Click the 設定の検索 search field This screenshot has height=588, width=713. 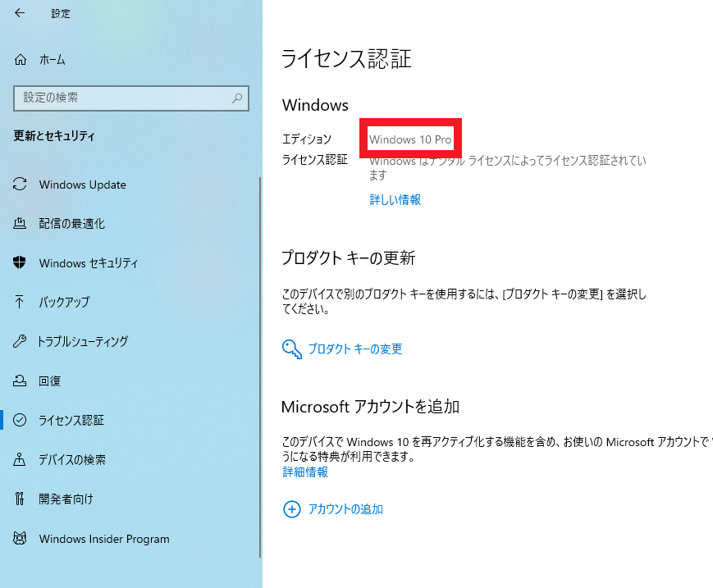point(123,98)
